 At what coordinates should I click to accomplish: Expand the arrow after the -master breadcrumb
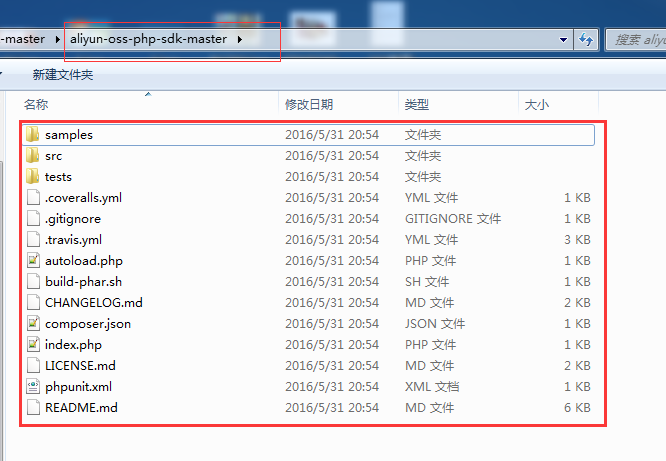(x=57, y=40)
